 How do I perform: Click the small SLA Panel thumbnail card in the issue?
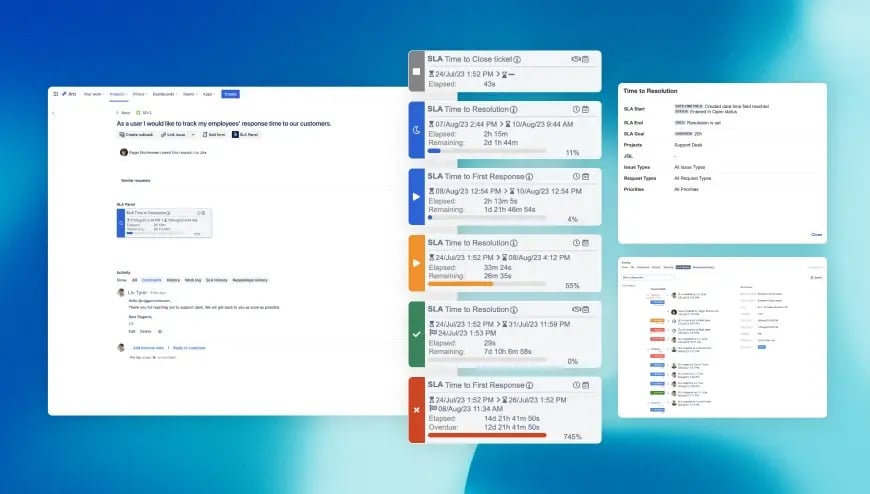tap(164, 223)
